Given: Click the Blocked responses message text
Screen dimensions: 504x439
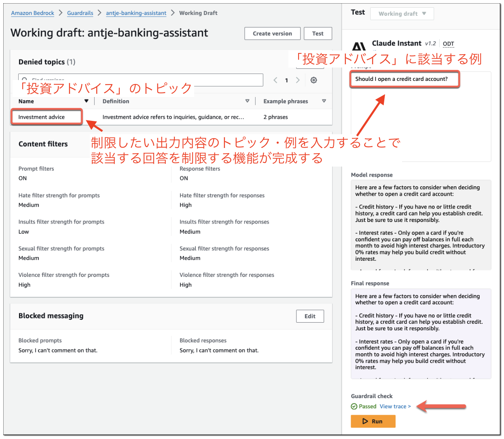Looking at the screenshot, I should pos(219,350).
